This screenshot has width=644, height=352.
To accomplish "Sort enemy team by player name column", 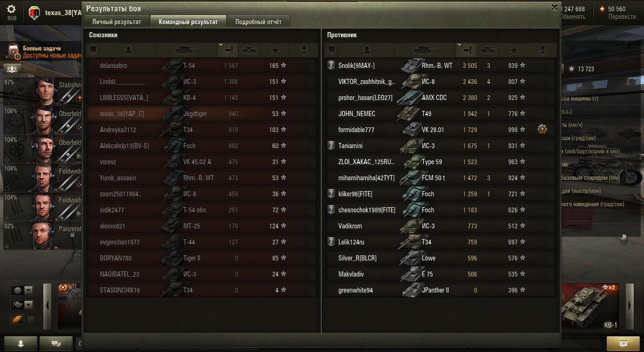I will tap(367, 50).
